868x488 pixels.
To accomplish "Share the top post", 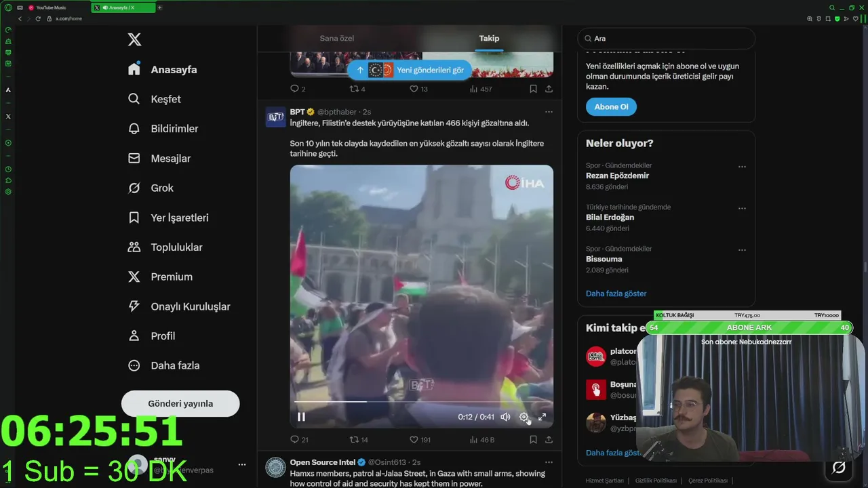I will pyautogui.click(x=549, y=89).
